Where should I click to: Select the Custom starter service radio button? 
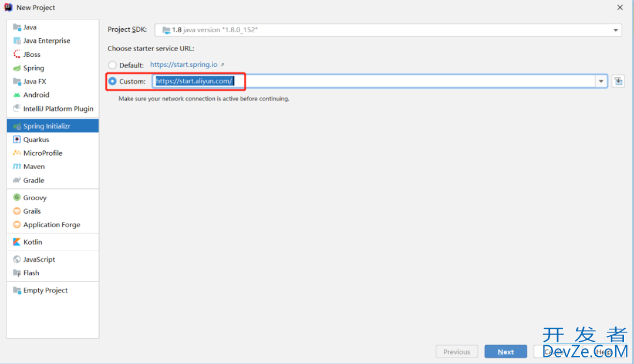pos(112,81)
